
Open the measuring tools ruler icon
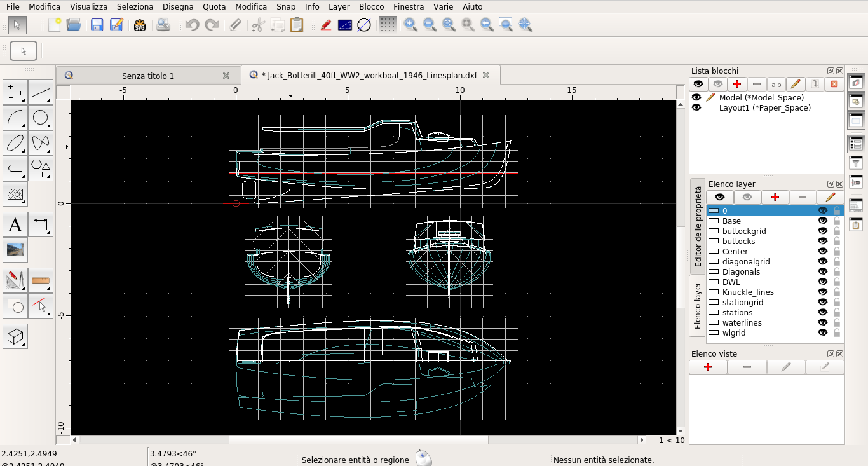[41, 280]
